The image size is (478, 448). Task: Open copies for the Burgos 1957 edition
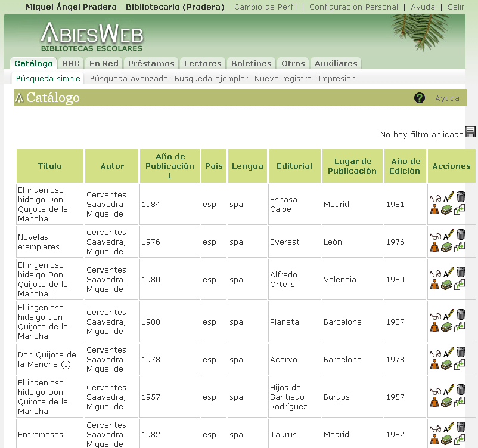pyautogui.click(x=446, y=402)
